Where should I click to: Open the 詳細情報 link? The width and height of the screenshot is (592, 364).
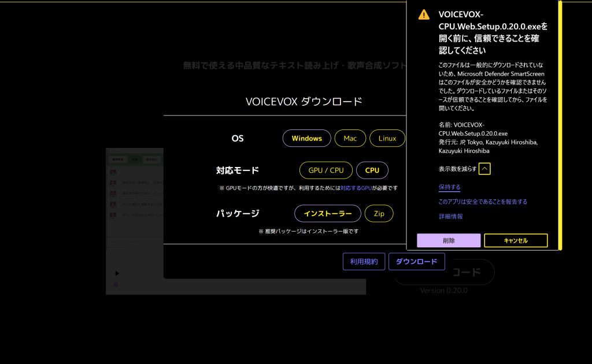coord(450,217)
